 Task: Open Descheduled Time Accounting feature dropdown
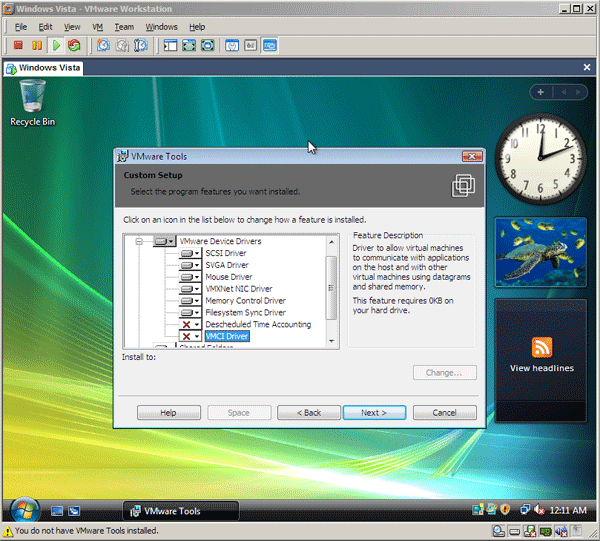click(190, 324)
